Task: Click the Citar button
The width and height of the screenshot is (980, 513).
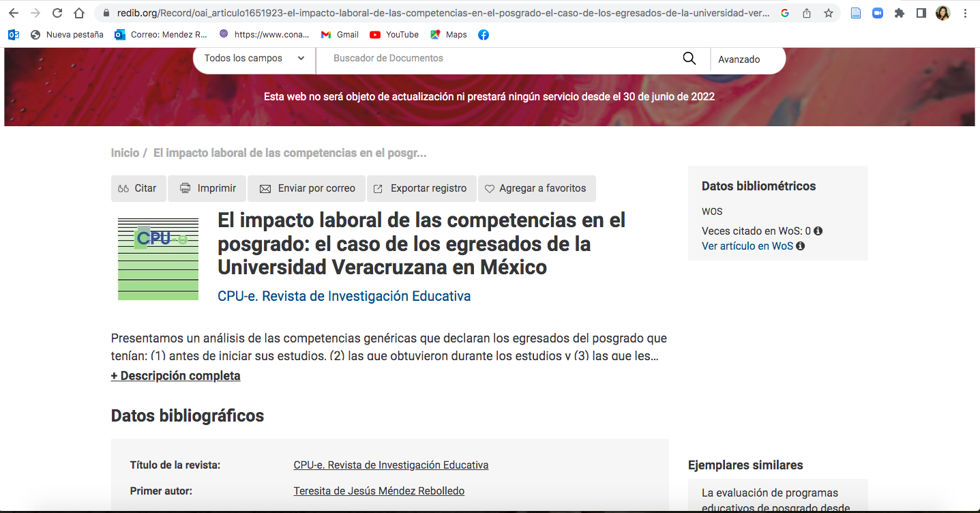Action: [138, 189]
